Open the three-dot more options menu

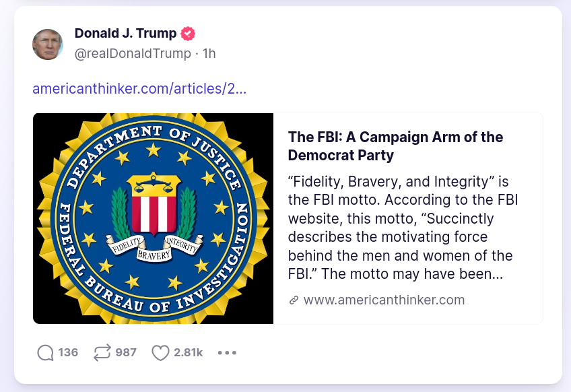pyautogui.click(x=227, y=352)
